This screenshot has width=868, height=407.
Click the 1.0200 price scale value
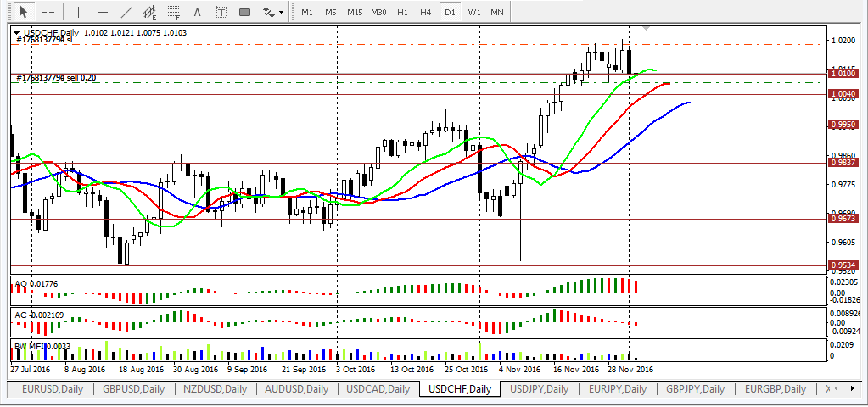[843, 41]
